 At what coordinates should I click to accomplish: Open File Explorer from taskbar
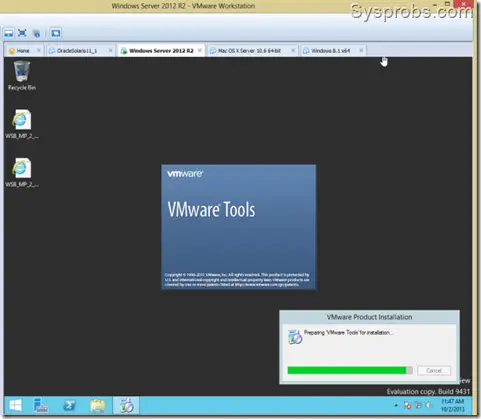pos(98,405)
